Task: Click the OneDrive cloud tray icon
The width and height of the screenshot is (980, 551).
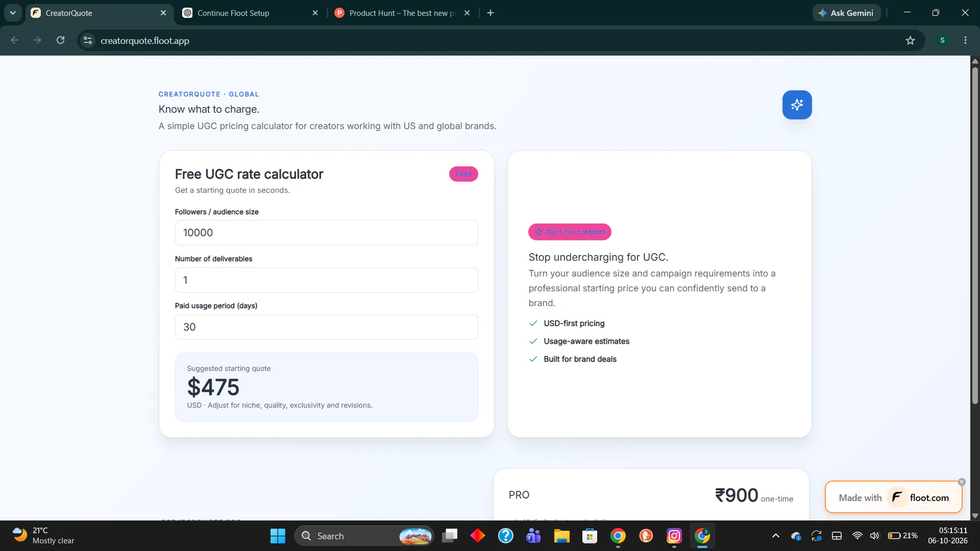Action: click(x=796, y=536)
